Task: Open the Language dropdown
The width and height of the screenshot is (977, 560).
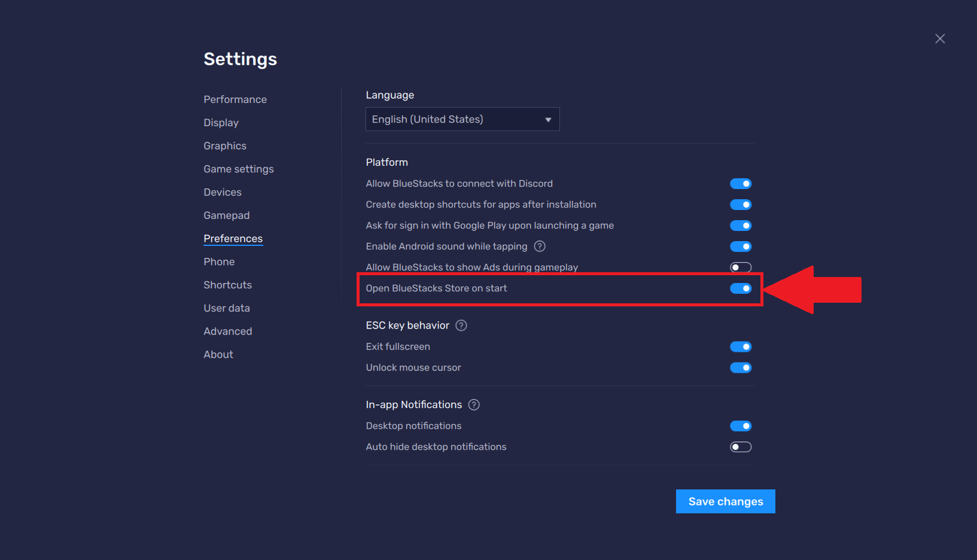Action: (x=462, y=119)
